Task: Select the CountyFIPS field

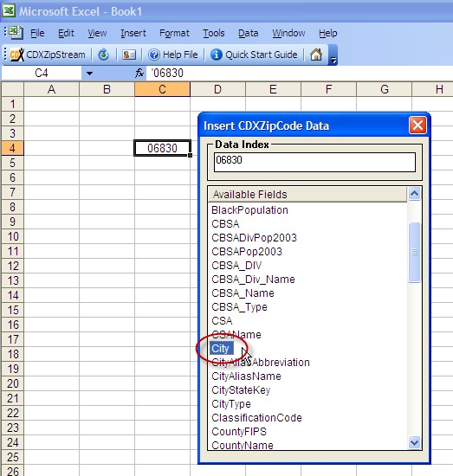Action: (x=239, y=431)
